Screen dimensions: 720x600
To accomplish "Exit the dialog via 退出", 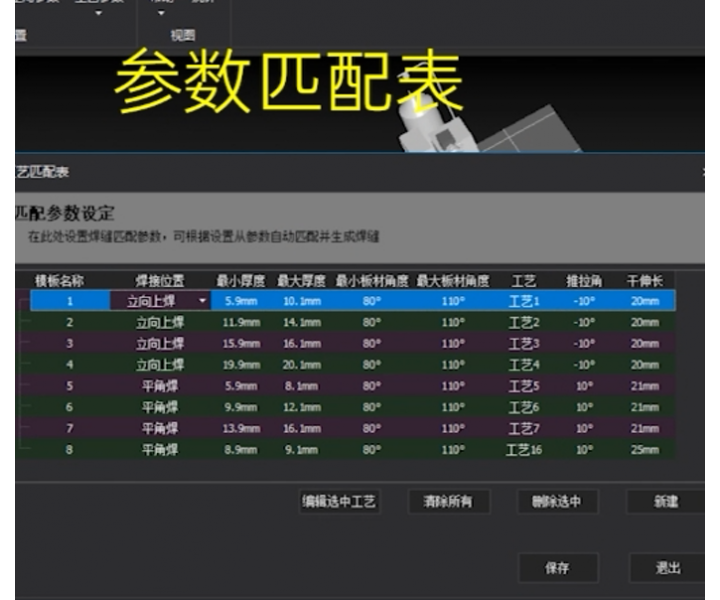I will [668, 567].
